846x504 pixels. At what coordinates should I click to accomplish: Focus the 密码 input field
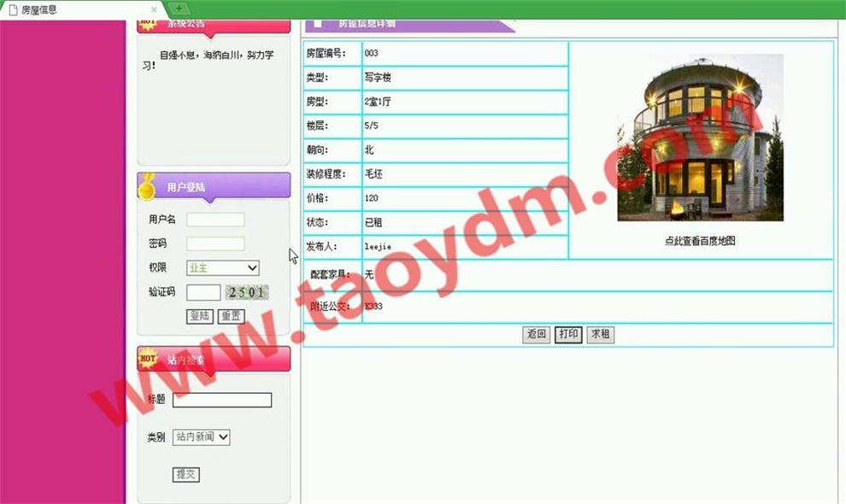click(215, 244)
